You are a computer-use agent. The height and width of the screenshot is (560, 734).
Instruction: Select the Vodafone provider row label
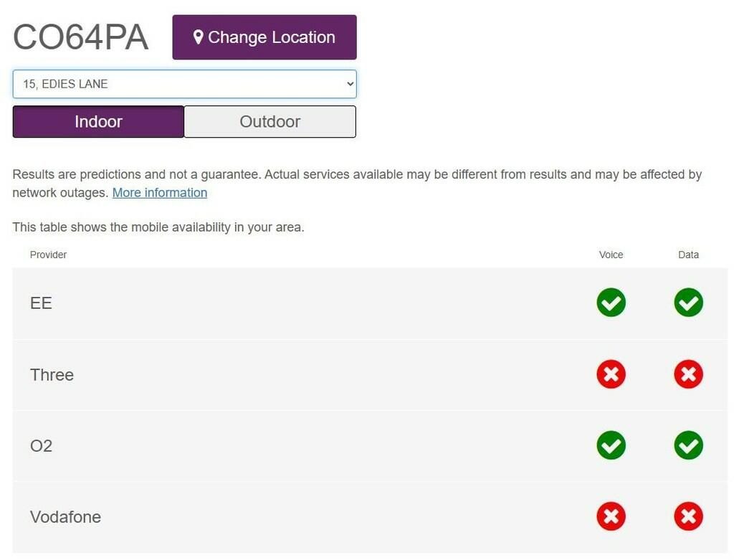(x=65, y=517)
